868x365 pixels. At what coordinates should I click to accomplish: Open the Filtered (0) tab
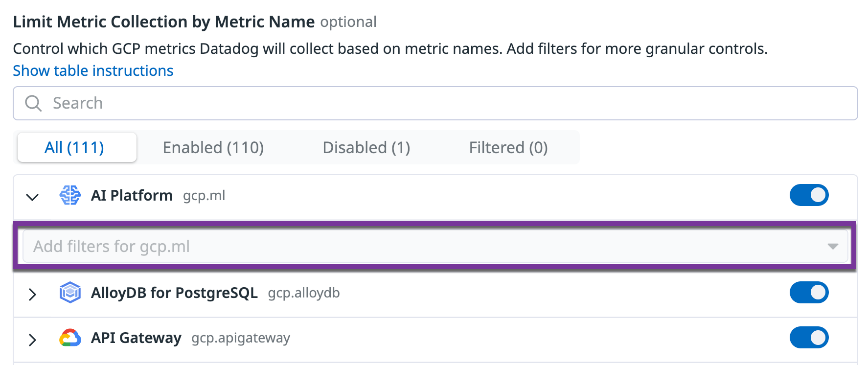tap(508, 147)
